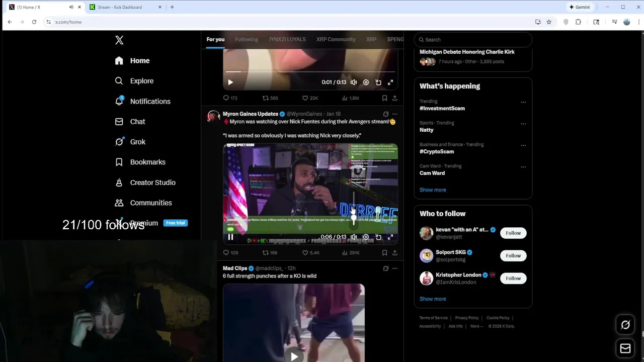Switch to the Following tab

pyautogui.click(x=247, y=39)
